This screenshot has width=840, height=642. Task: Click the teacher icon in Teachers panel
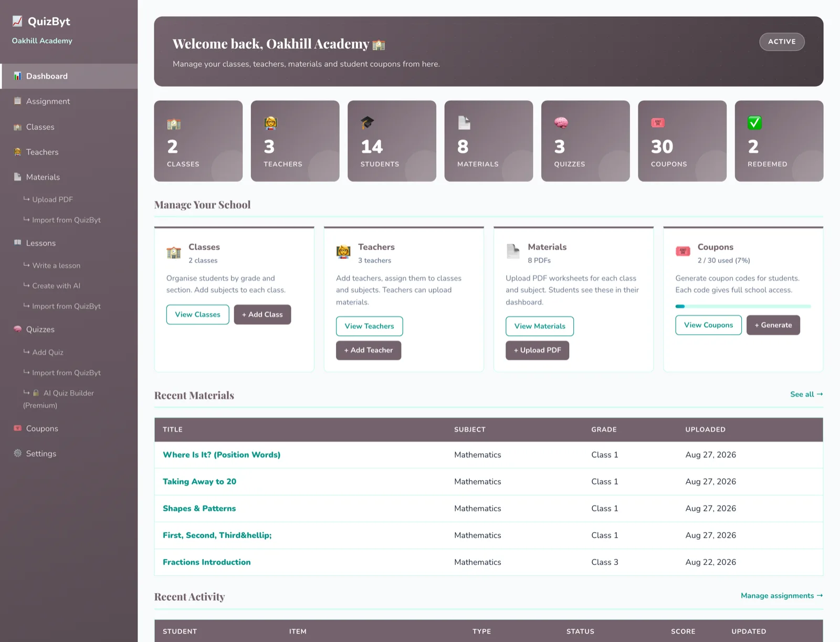343,252
